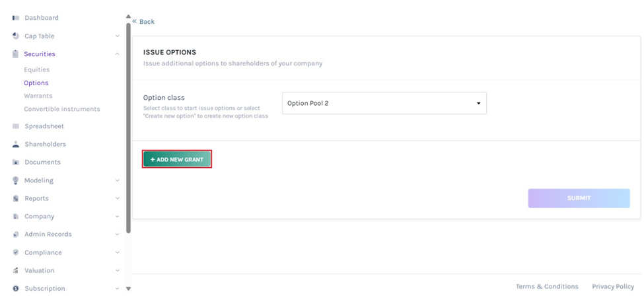Viewport: 644px width, 298px height.
Task: Open Equities under Securities
Action: pos(36,69)
